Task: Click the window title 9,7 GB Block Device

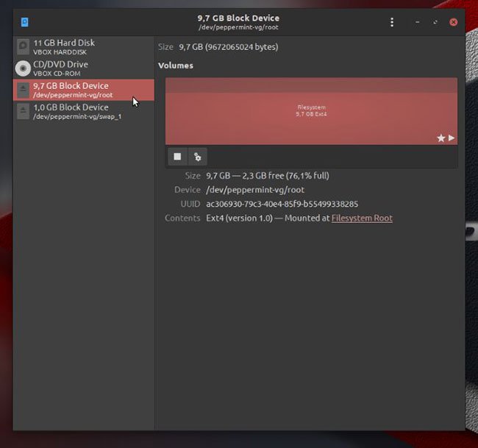Action: (238, 18)
